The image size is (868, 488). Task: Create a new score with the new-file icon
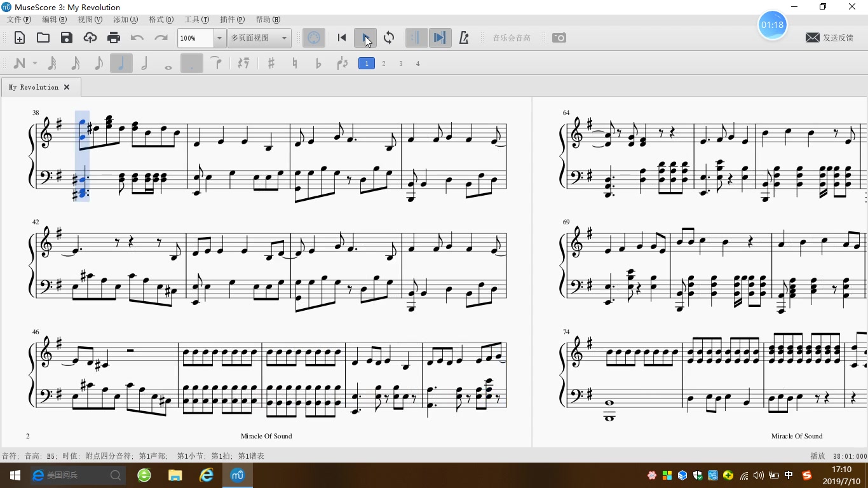coord(20,38)
